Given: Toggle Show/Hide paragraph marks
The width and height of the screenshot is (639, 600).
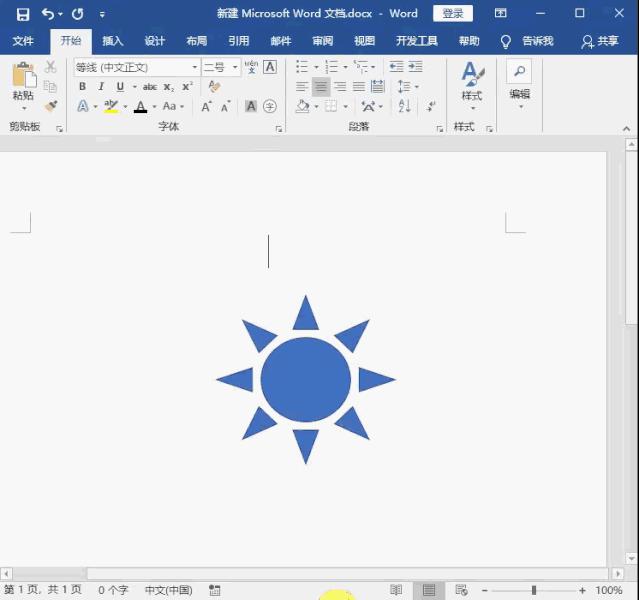Looking at the screenshot, I should [x=431, y=106].
